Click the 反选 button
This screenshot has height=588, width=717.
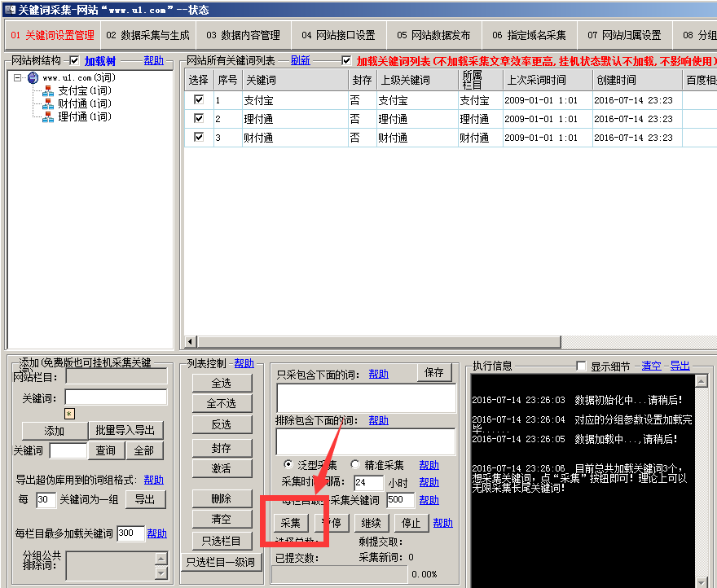(x=222, y=425)
